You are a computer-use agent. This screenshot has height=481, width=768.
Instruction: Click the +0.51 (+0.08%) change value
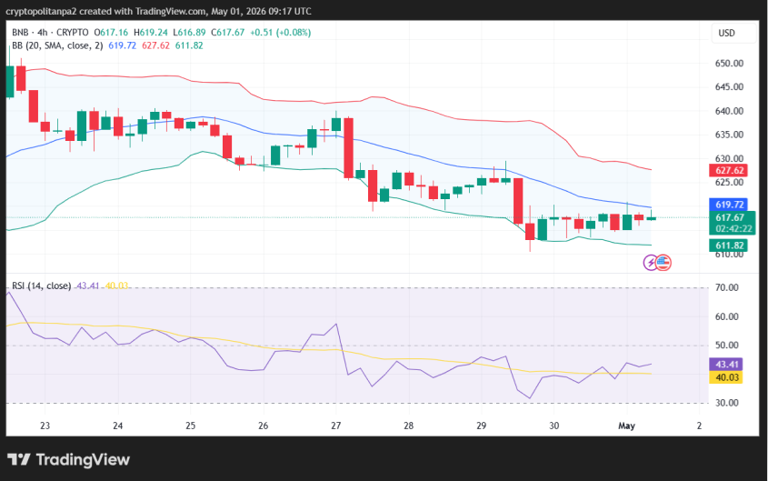(x=280, y=33)
